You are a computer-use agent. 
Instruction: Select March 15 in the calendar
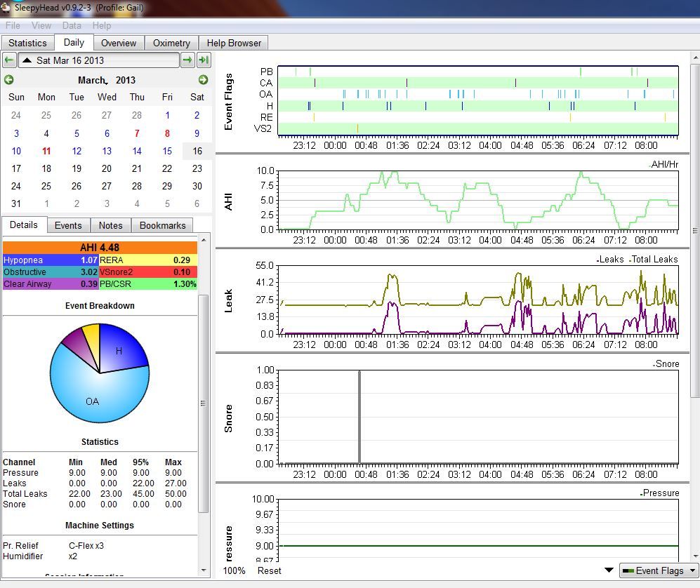[167, 151]
